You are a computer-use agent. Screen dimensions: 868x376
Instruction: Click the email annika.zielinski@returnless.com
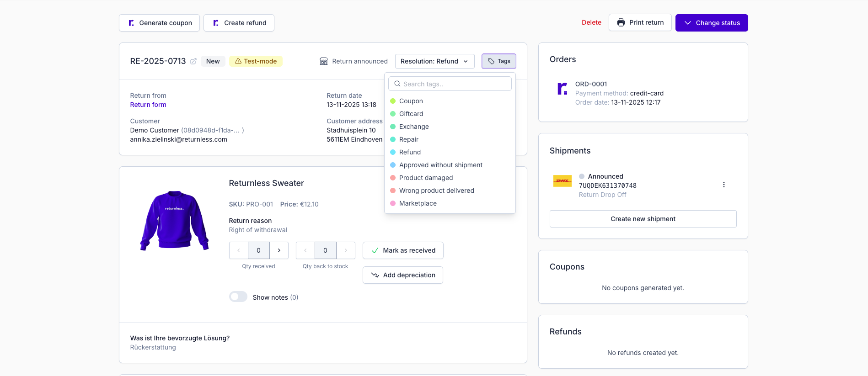178,139
